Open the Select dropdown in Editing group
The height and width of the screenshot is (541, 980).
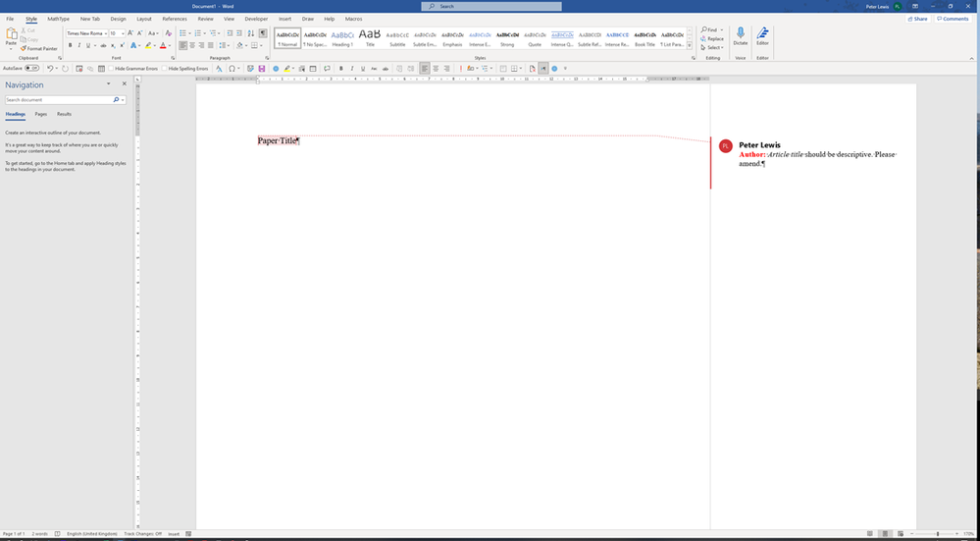(x=712, y=47)
